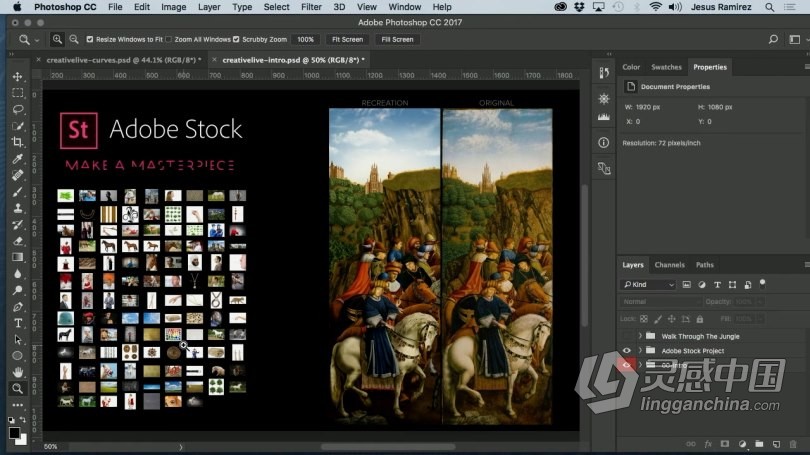This screenshot has height=455, width=810.
Task: Select the Move tool
Action: (18, 76)
